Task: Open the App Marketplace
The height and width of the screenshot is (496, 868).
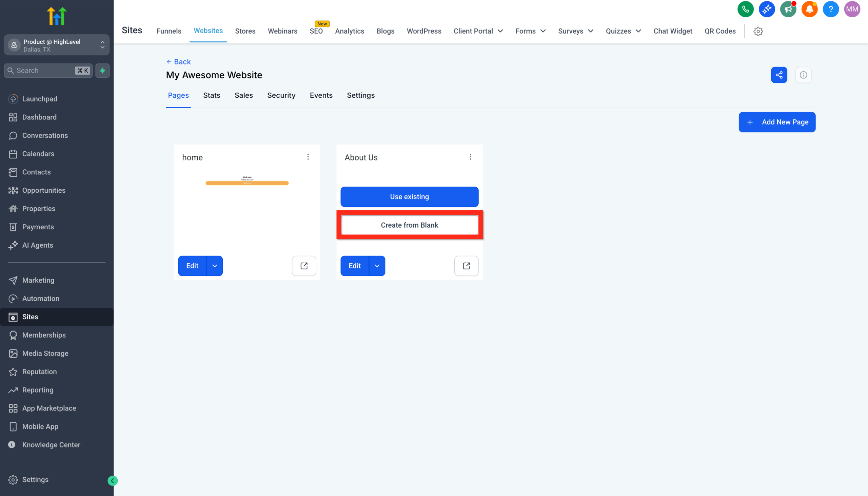Action: [x=49, y=408]
